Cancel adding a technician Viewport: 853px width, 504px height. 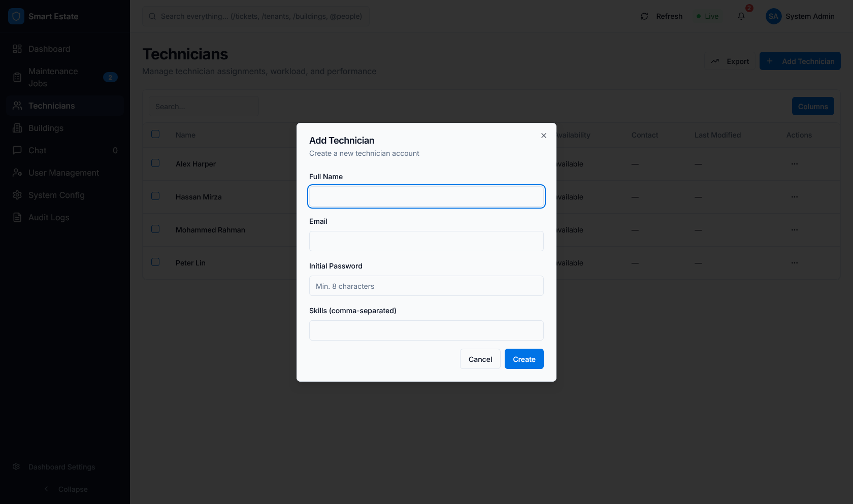click(x=480, y=359)
